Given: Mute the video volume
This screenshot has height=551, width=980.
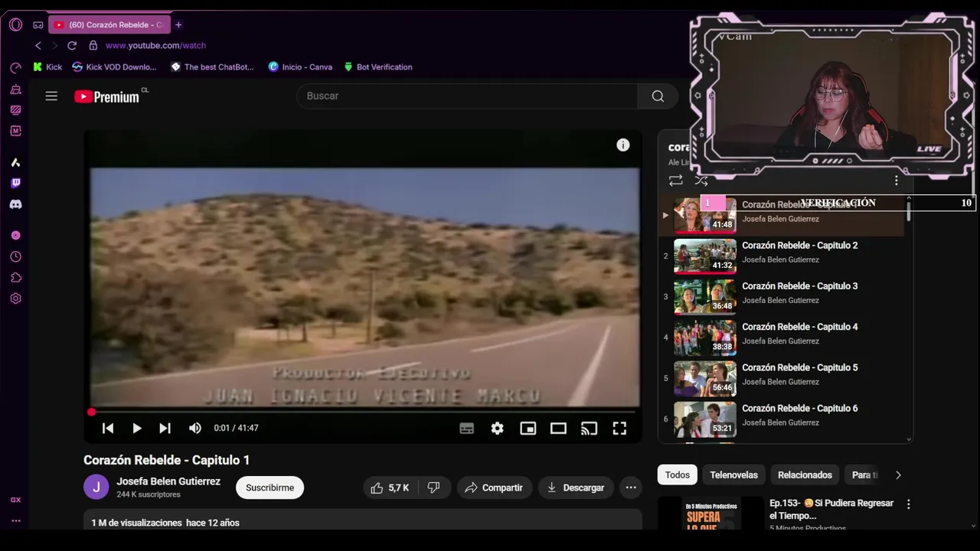Looking at the screenshot, I should click(x=195, y=429).
